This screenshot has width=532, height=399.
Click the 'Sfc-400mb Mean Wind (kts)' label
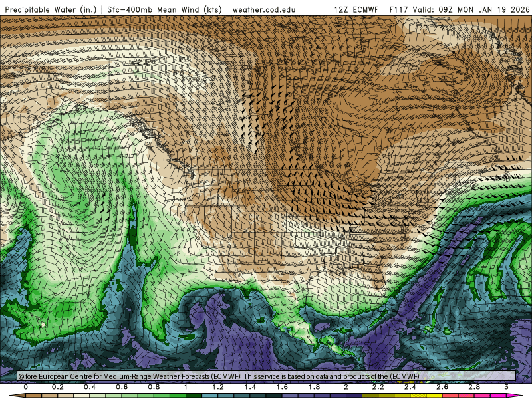pos(164,9)
